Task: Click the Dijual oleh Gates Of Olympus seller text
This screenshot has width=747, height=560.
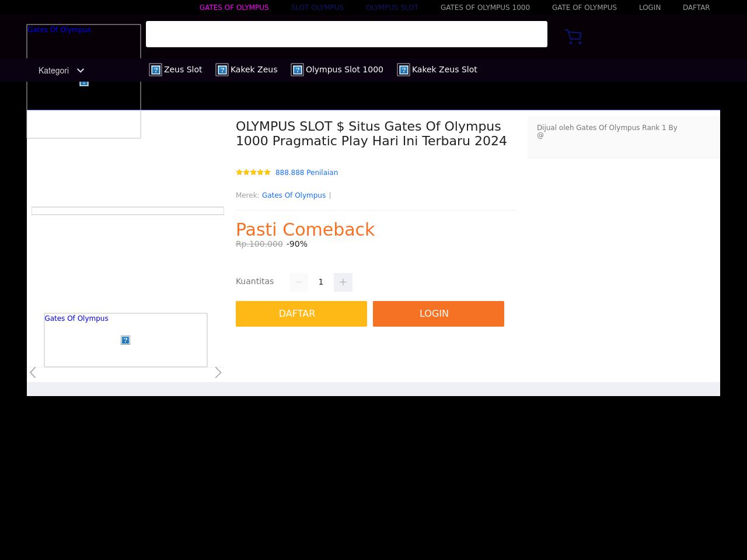Action: pos(607,131)
